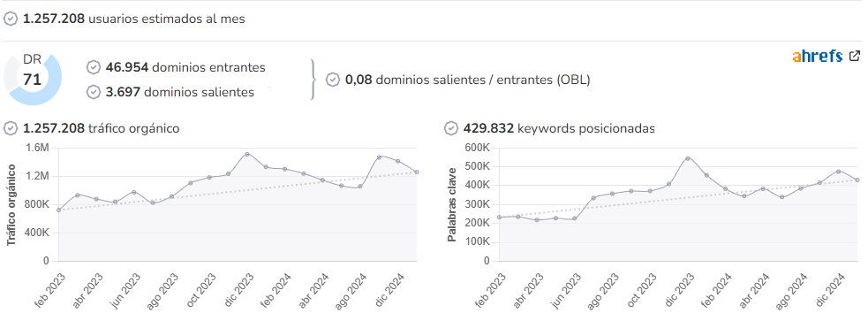Click jun 2023 label under traffic chart
868x321 pixels.
[125, 290]
